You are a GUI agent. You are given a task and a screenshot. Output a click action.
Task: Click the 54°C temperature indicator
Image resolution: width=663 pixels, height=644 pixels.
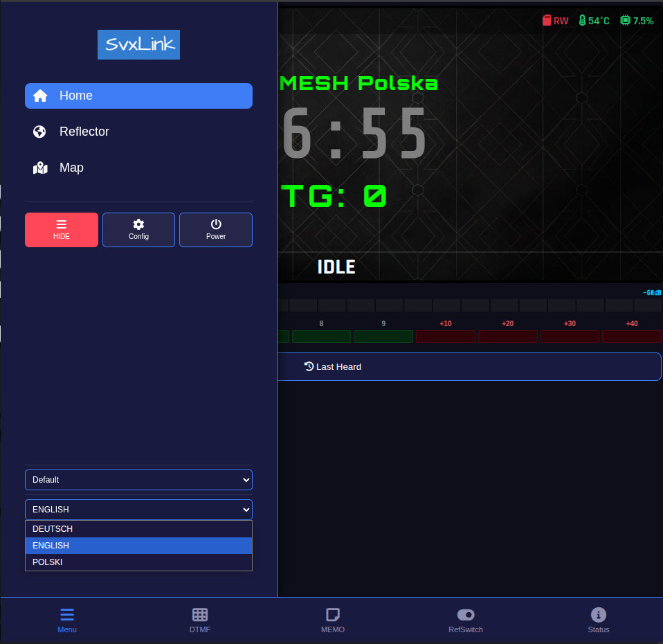point(594,21)
